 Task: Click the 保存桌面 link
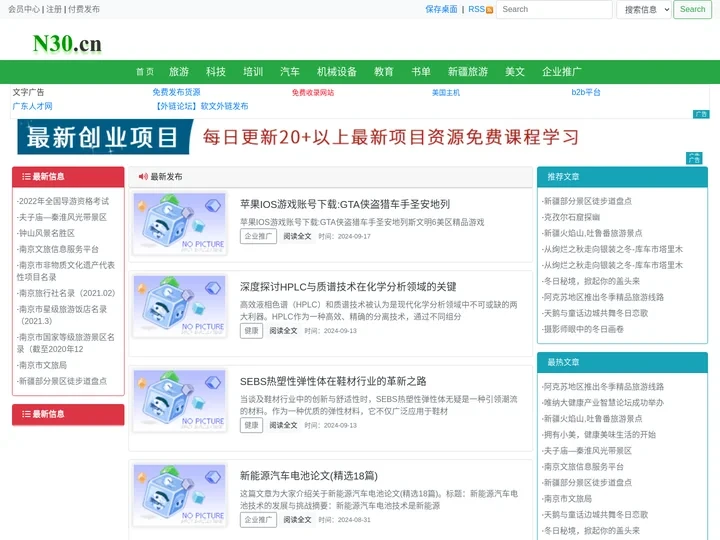click(441, 9)
